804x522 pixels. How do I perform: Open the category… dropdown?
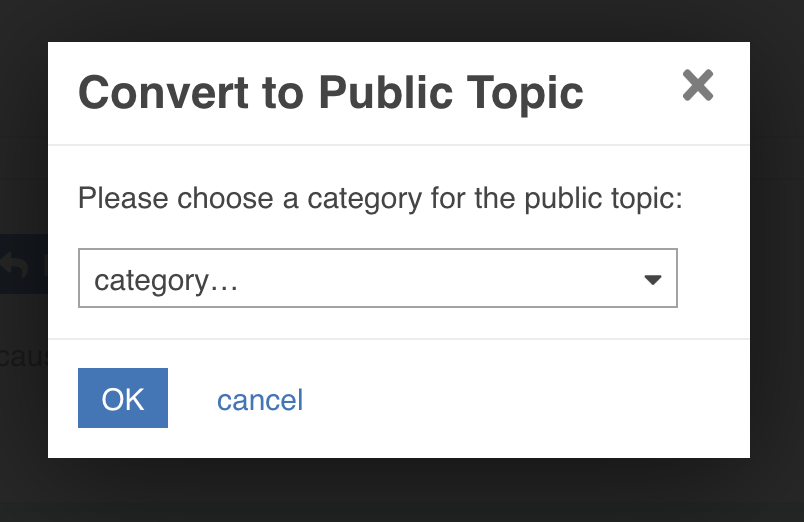click(378, 278)
